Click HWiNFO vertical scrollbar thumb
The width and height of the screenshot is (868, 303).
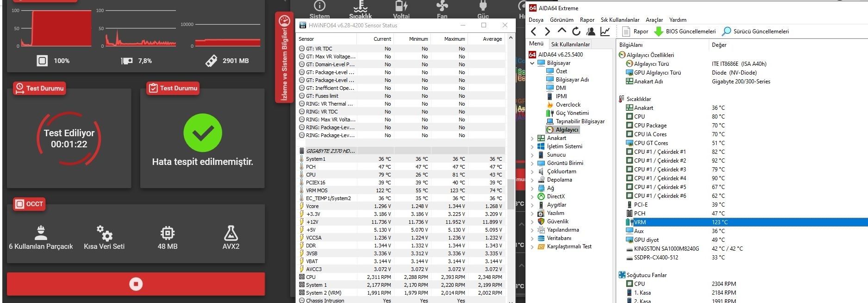coord(511,194)
